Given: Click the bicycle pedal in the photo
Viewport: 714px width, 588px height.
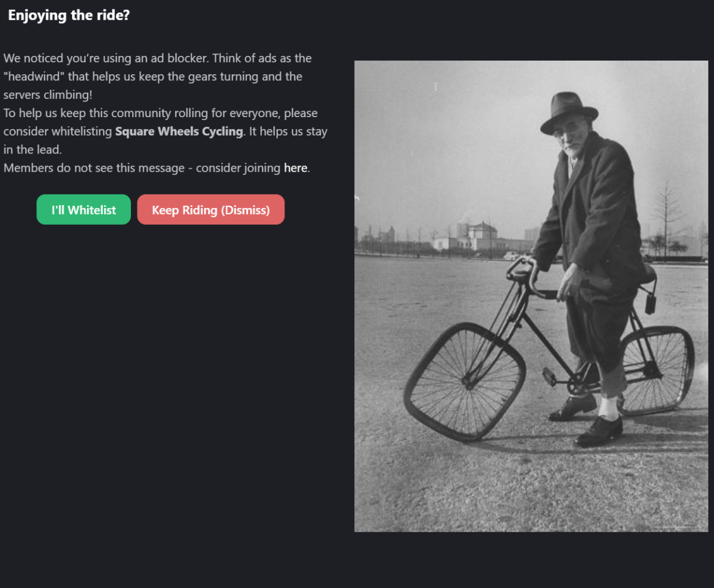Looking at the screenshot, I should tap(549, 376).
